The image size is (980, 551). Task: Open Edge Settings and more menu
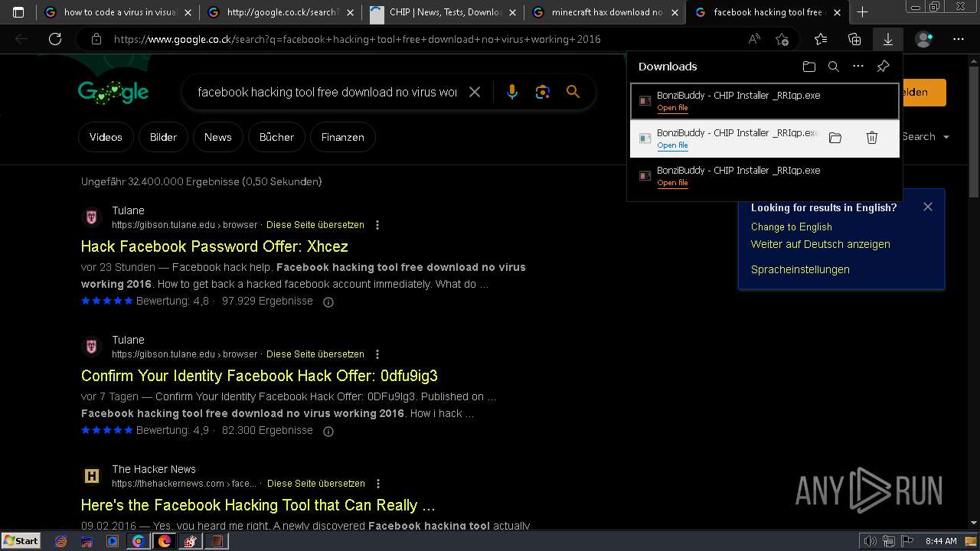[959, 39]
